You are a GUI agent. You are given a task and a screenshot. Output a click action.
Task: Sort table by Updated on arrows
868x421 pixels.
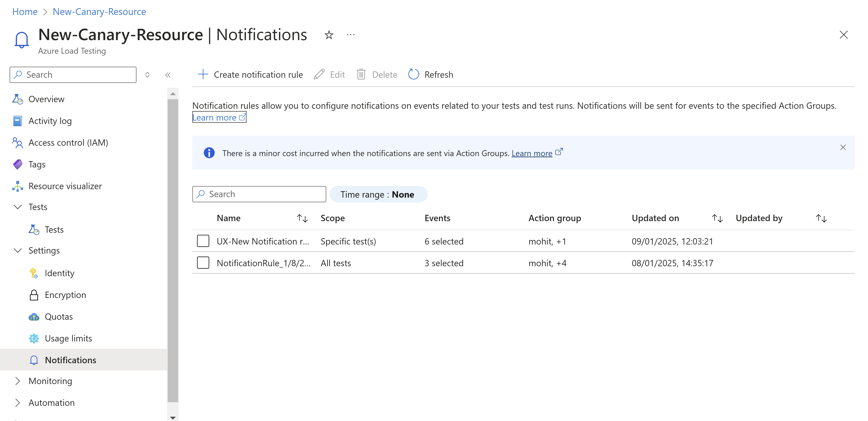click(x=717, y=218)
